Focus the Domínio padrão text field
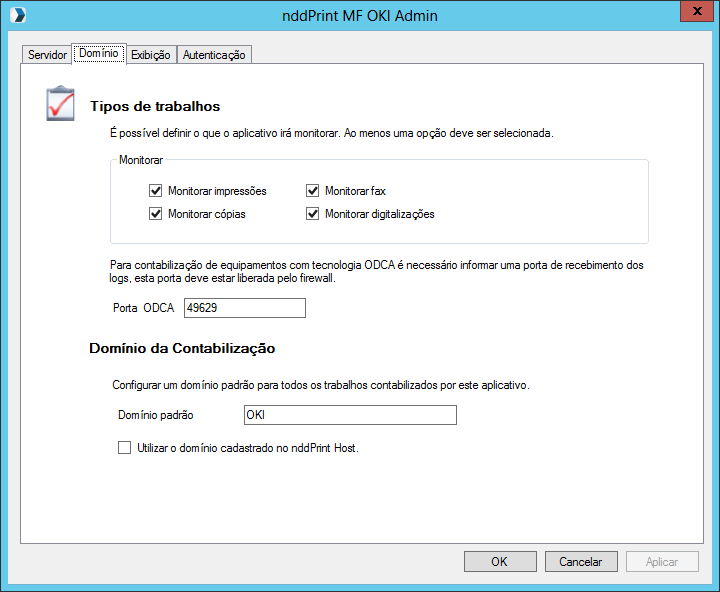The image size is (720, 592). (x=350, y=415)
